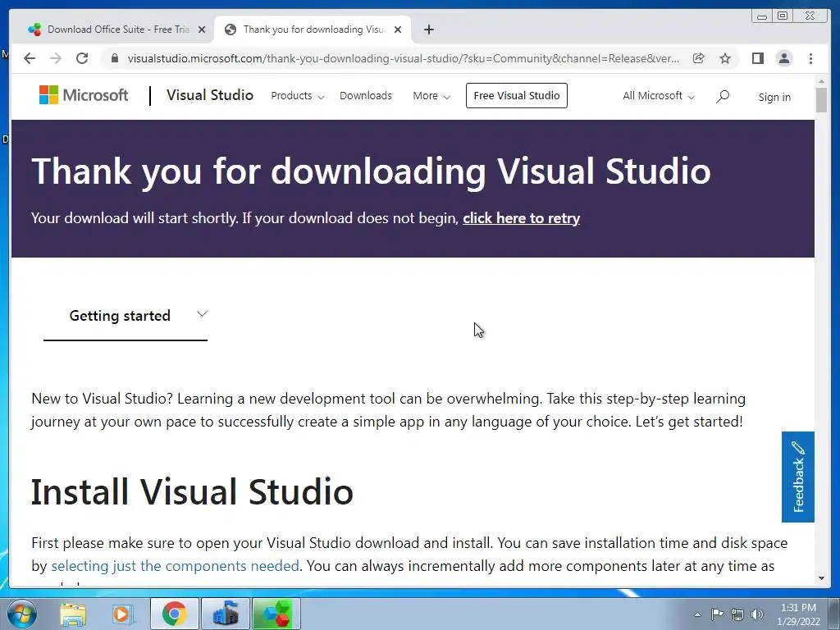Open a new tab with the plus icon

[x=428, y=30]
